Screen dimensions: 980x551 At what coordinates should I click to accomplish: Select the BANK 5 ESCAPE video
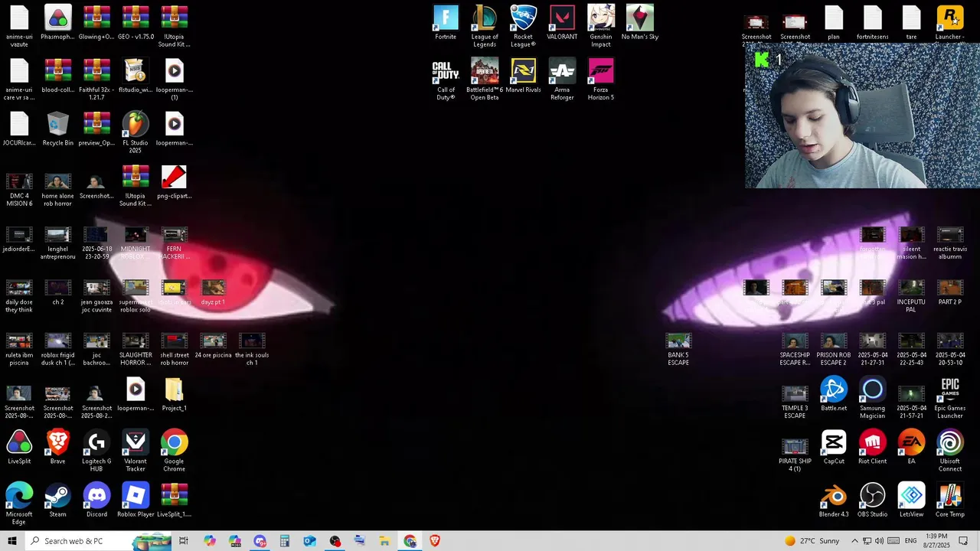click(678, 349)
